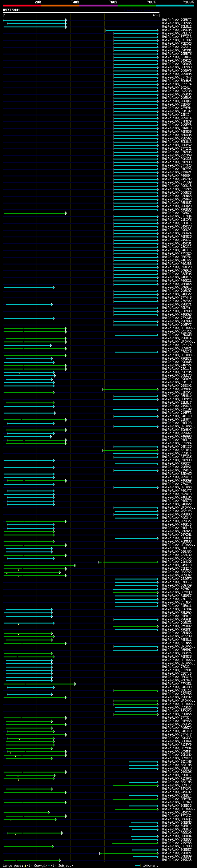Click the red ~20% identity color bar
Screen dimensions: 197x868
(22, 6)
